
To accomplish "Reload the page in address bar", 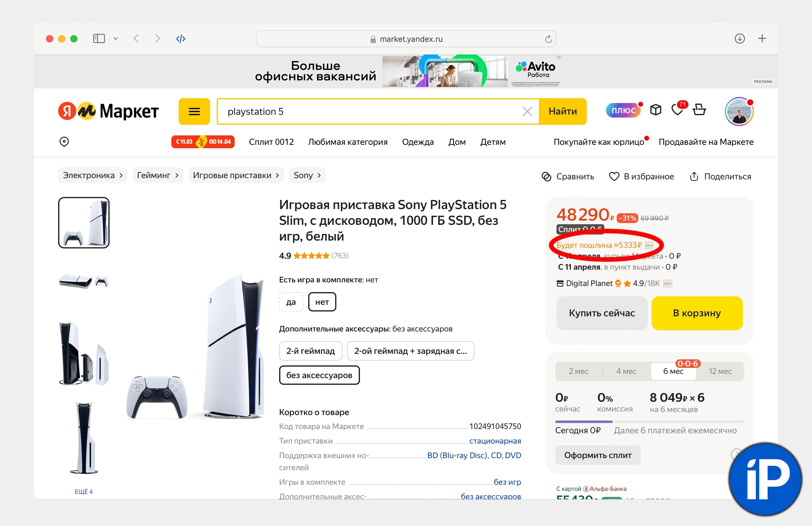I will (548, 39).
